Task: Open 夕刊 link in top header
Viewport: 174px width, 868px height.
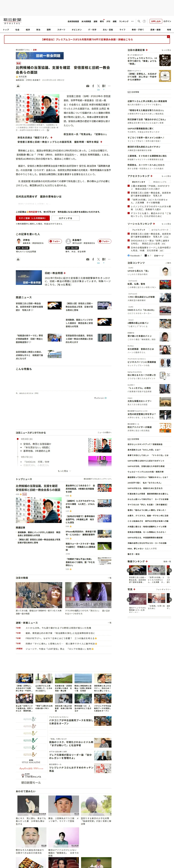Action: click(x=108, y=21)
